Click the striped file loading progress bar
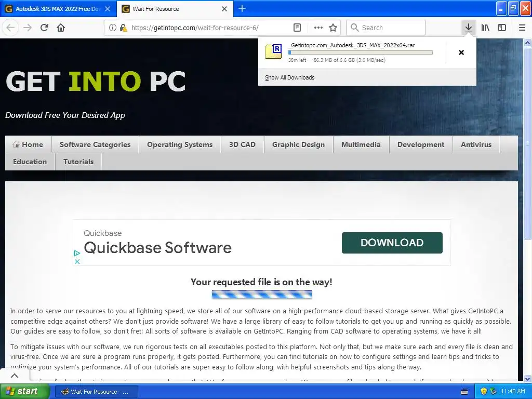This screenshot has height=399, width=532. pyautogui.click(x=262, y=294)
